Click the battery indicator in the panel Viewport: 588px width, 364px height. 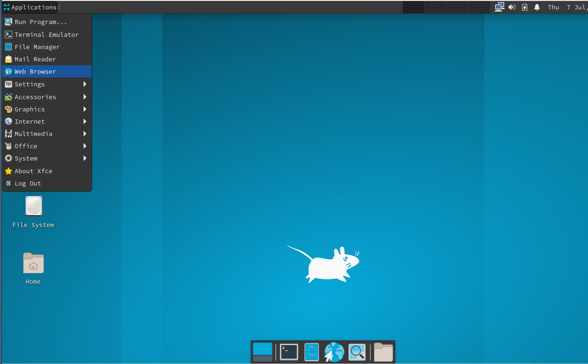(525, 7)
